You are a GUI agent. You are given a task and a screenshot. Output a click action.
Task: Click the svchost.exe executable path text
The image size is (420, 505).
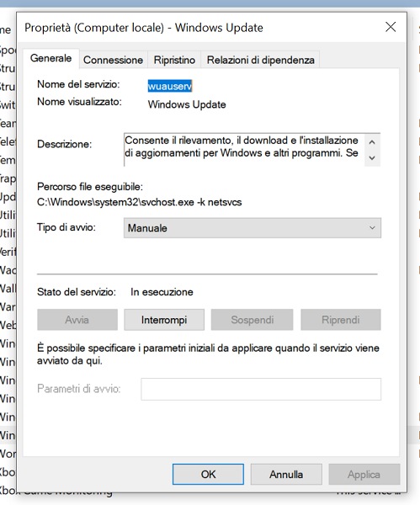pyautogui.click(x=139, y=202)
